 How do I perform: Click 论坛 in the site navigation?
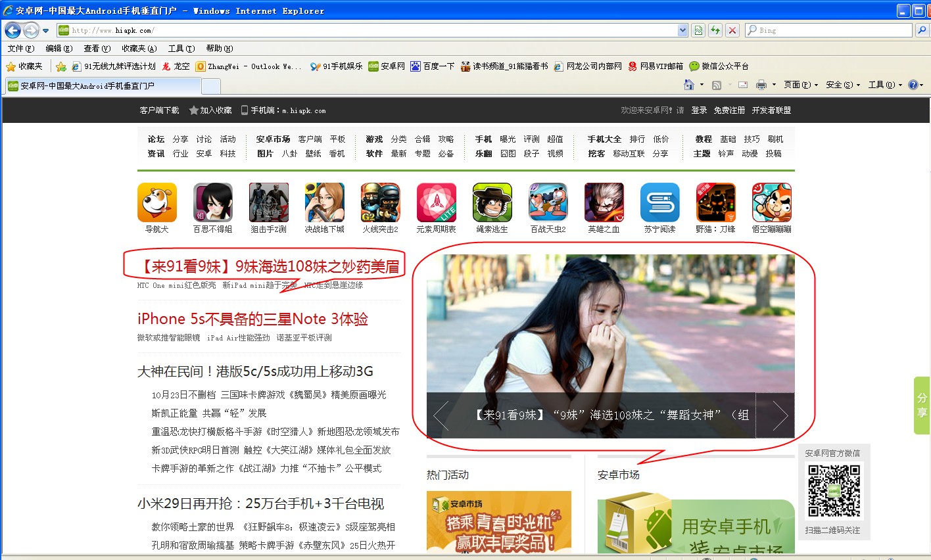(x=156, y=139)
